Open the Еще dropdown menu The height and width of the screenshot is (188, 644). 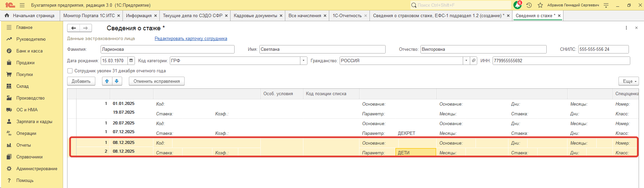click(628, 81)
